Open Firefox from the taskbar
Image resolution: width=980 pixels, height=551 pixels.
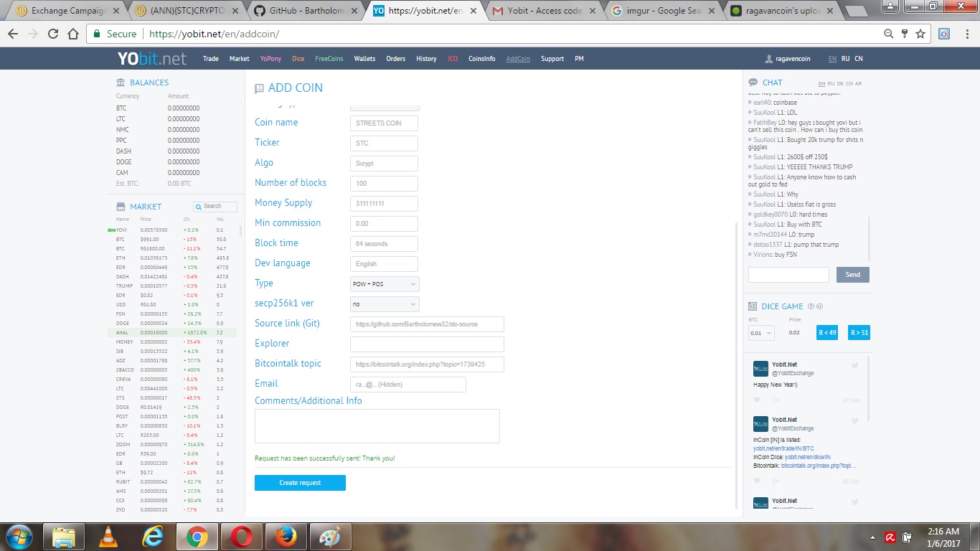click(286, 537)
